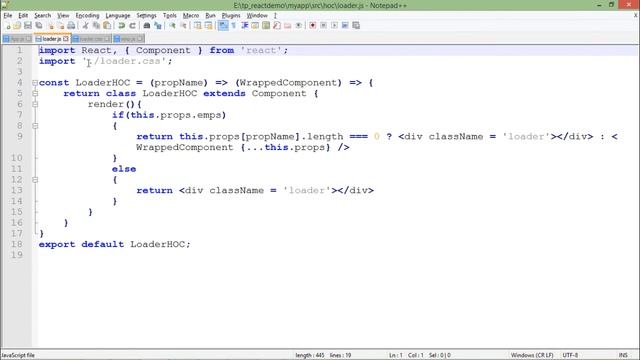Viewport: 640px width, 360px height.
Task: Open the Language menu
Action: (x=118, y=16)
